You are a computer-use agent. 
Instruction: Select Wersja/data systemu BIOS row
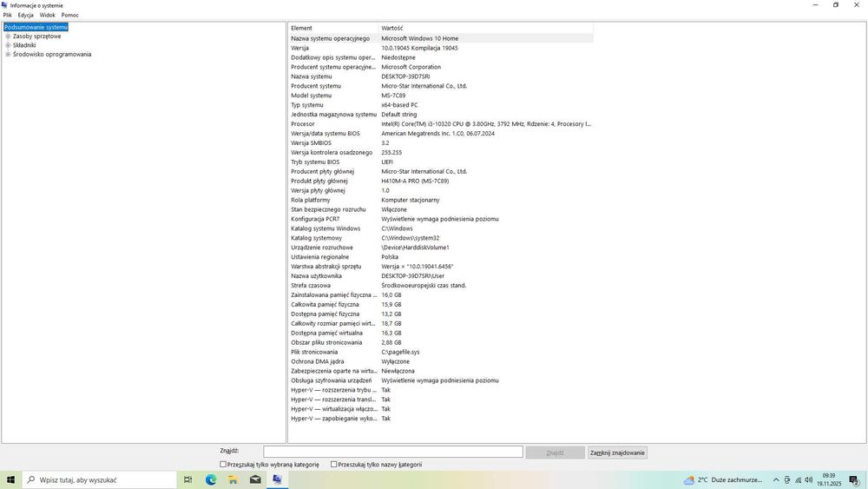pyautogui.click(x=441, y=134)
